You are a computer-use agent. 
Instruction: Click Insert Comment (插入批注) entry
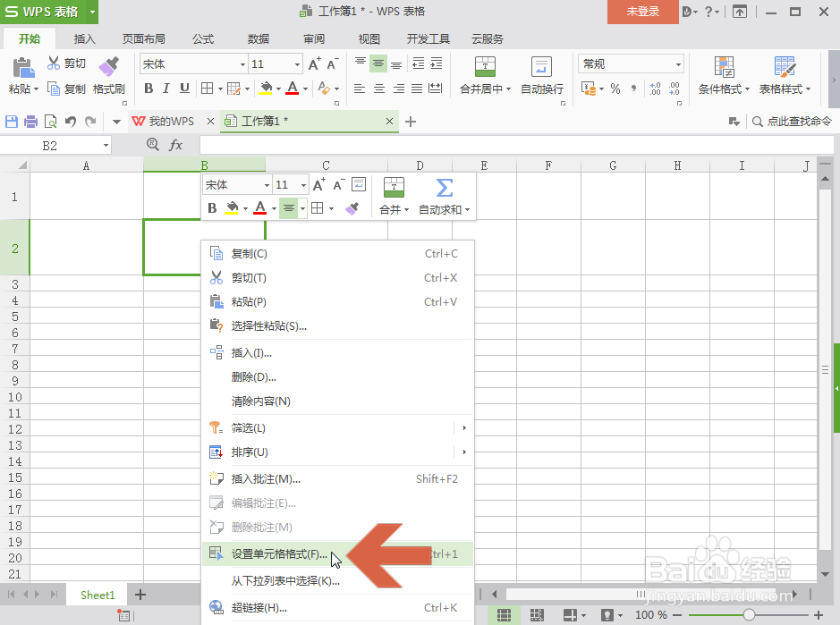[x=337, y=478]
